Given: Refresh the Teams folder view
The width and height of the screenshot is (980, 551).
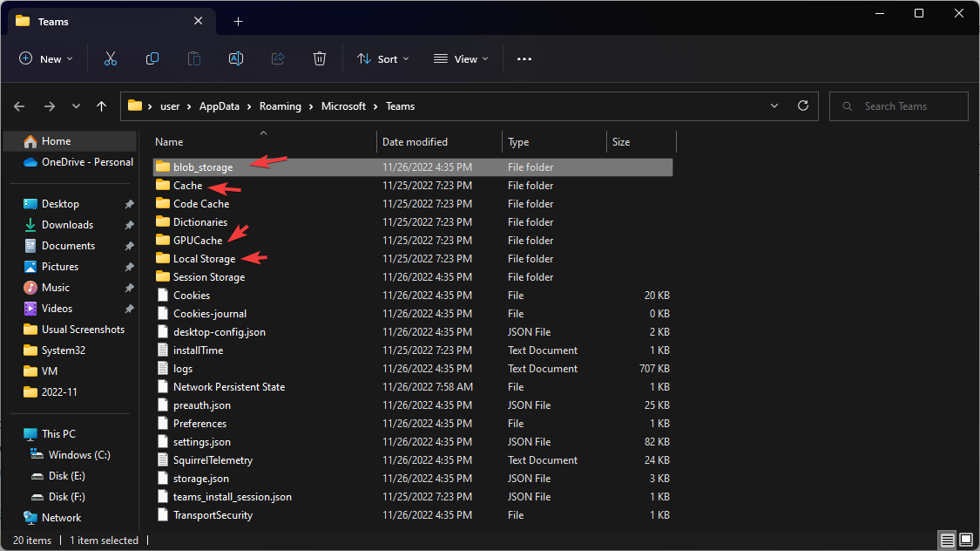Looking at the screenshot, I should coord(803,105).
